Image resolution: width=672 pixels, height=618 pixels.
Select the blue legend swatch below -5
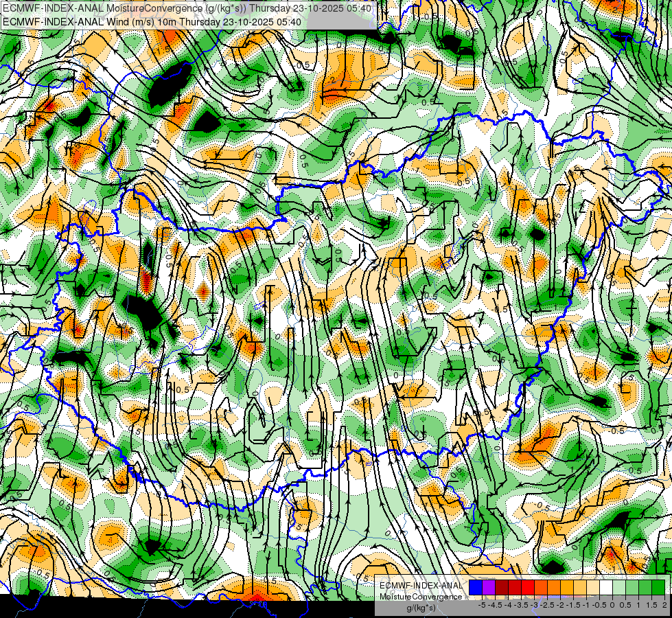(x=476, y=587)
